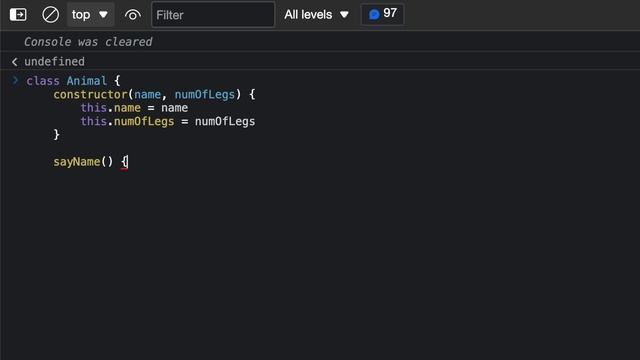
Task: Click the eye icon to create live expression
Action: tap(133, 15)
